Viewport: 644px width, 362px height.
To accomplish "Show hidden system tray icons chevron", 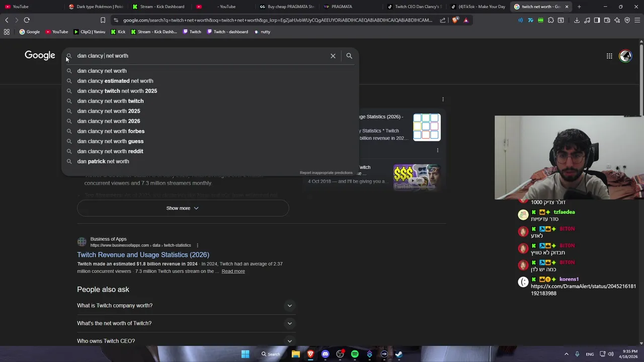I will [x=566, y=354].
